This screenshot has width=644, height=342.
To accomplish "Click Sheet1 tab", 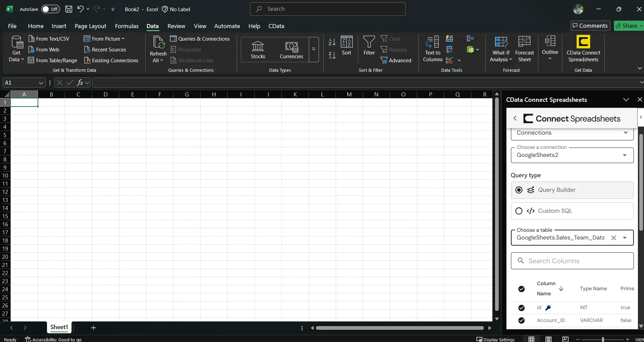I will click(59, 327).
